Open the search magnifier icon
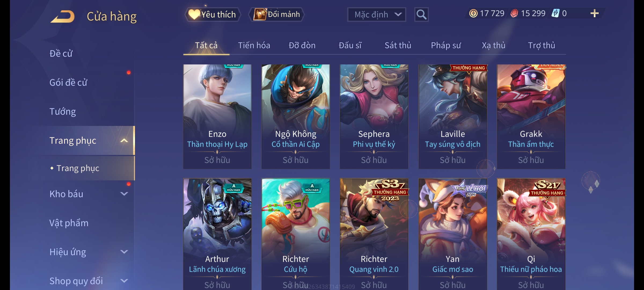Viewport: 644px width, 290px height. [x=421, y=15]
